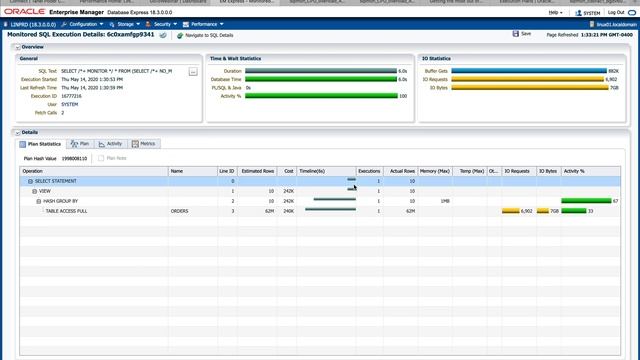Collapse the HASH GROUP BY node

coord(39,202)
